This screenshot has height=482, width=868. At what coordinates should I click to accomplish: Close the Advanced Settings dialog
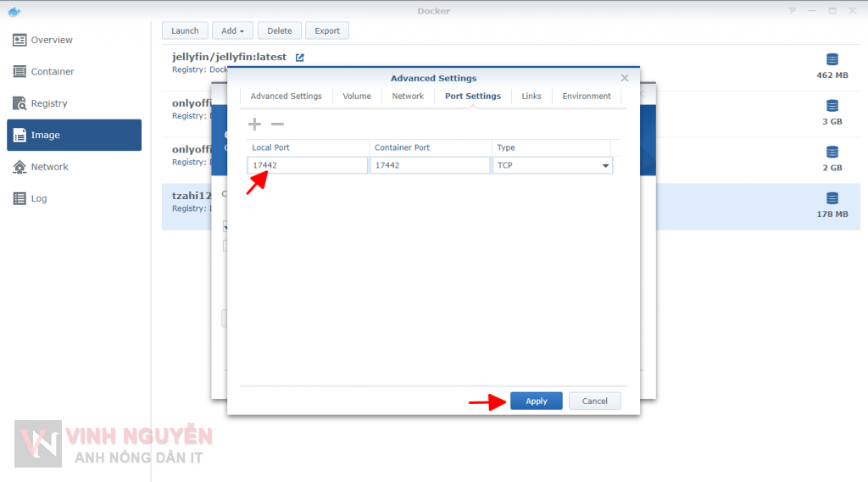click(625, 78)
